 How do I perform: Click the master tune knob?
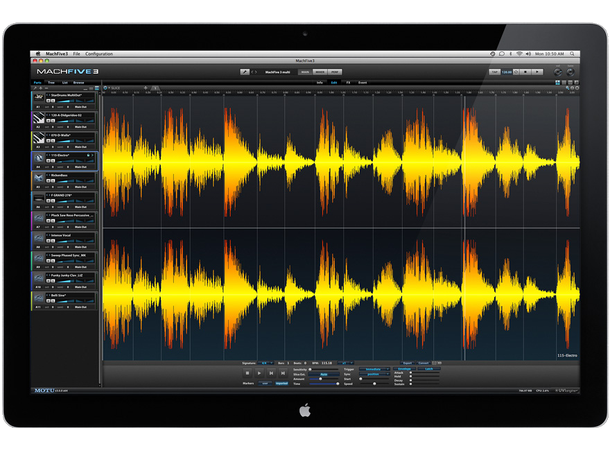tap(570, 72)
